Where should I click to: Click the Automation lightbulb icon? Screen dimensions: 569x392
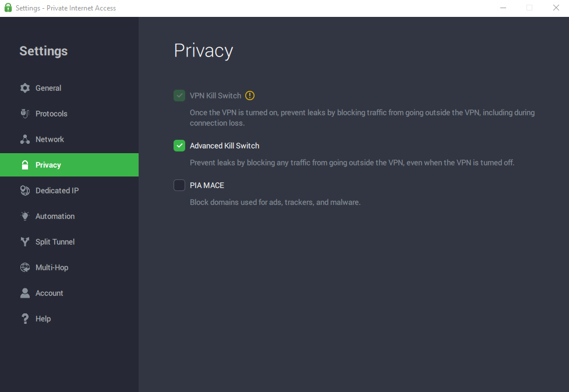tap(25, 216)
